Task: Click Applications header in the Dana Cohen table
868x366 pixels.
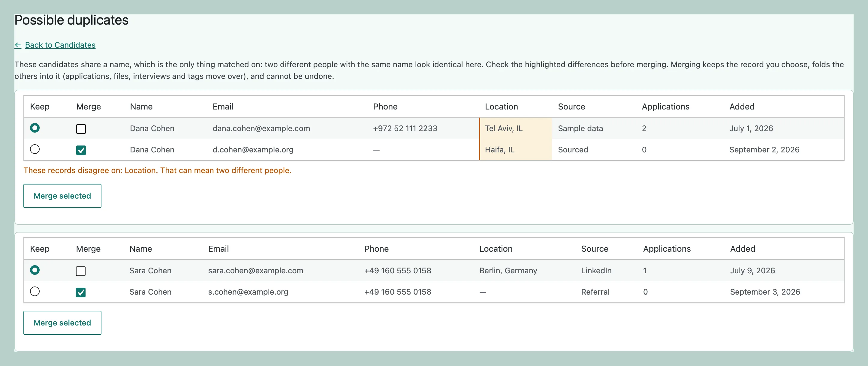Action: tap(665, 106)
